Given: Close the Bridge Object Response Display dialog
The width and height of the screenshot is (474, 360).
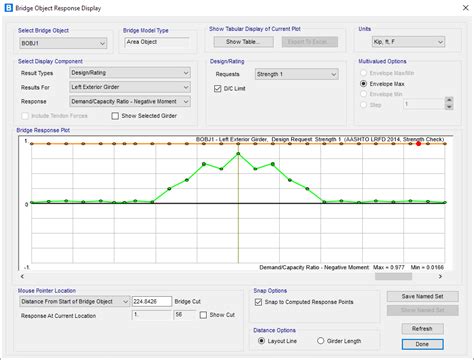Looking at the screenshot, I should click(466, 8).
